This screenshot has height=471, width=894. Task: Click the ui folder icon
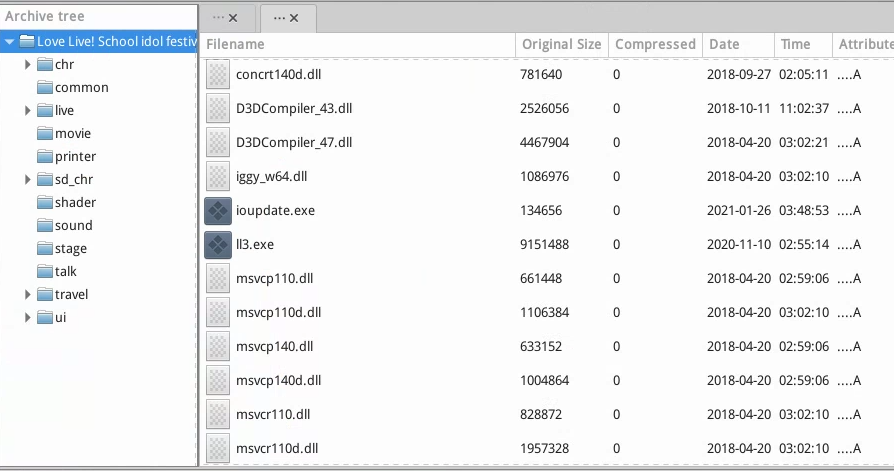(x=45, y=318)
